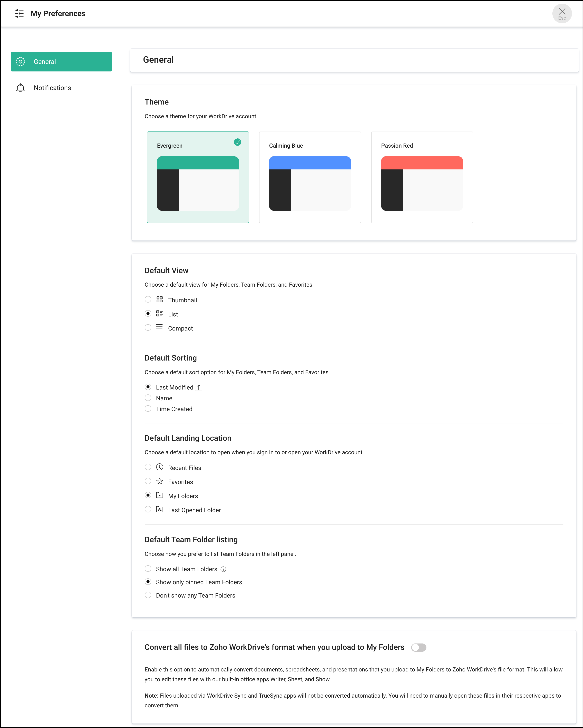Pick the Passion Red theme card
Image resolution: width=583 pixels, height=728 pixels.
(422, 177)
